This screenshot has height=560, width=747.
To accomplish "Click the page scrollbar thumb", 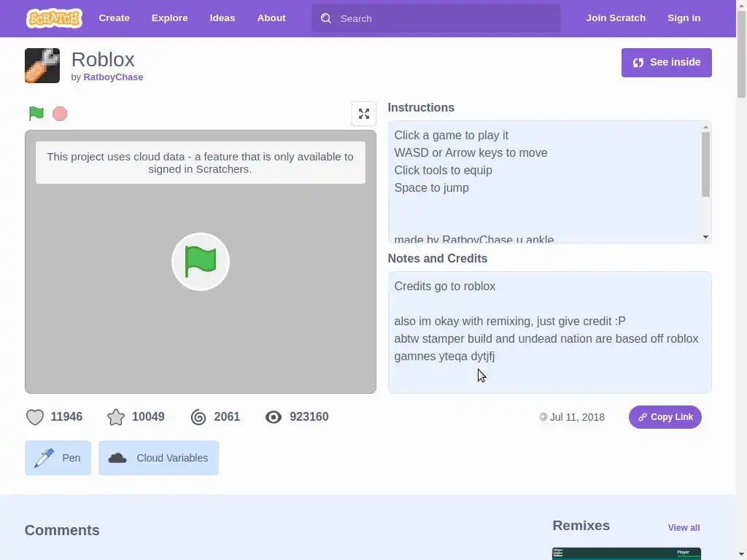I will pos(741,55).
